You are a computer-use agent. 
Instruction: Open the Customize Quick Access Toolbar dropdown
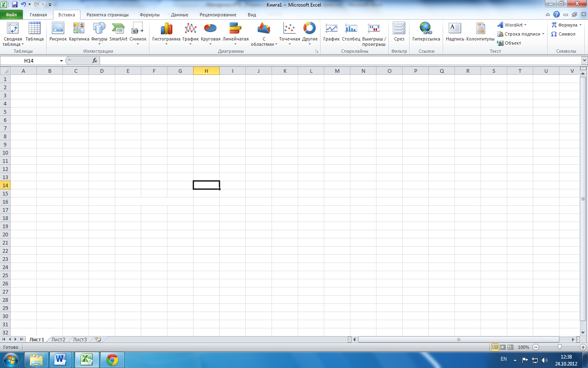[50, 5]
